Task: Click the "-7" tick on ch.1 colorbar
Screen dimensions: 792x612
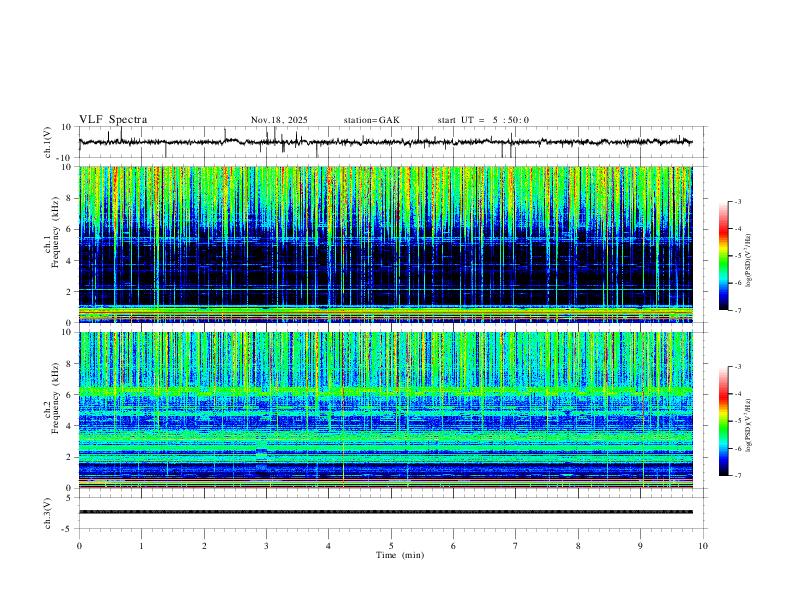Action: tap(737, 310)
